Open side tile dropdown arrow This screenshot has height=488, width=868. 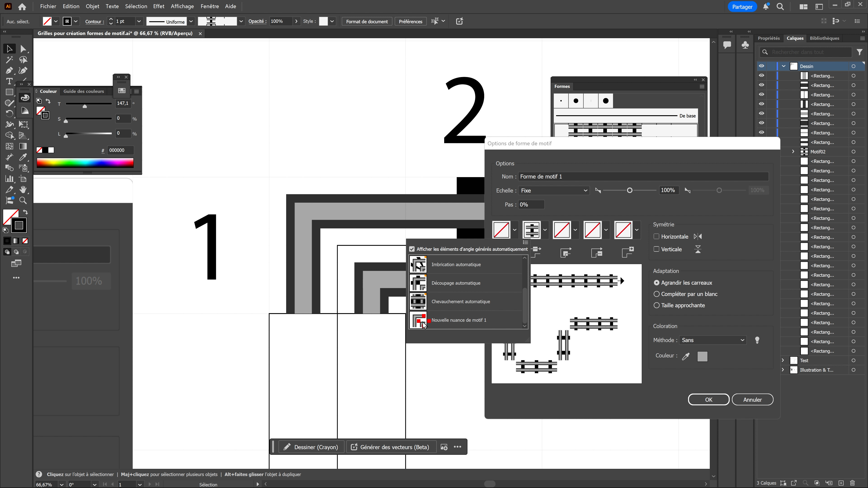pyautogui.click(x=545, y=230)
